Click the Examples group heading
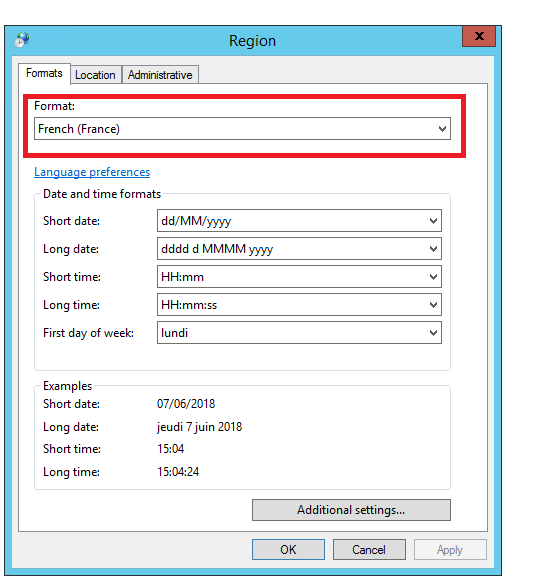Viewport: 537px width, 581px height. pos(67,386)
